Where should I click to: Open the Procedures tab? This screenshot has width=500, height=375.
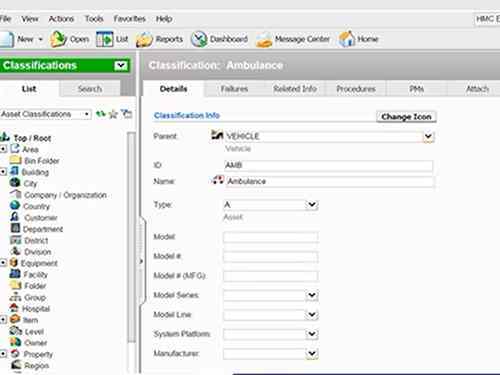tap(356, 89)
